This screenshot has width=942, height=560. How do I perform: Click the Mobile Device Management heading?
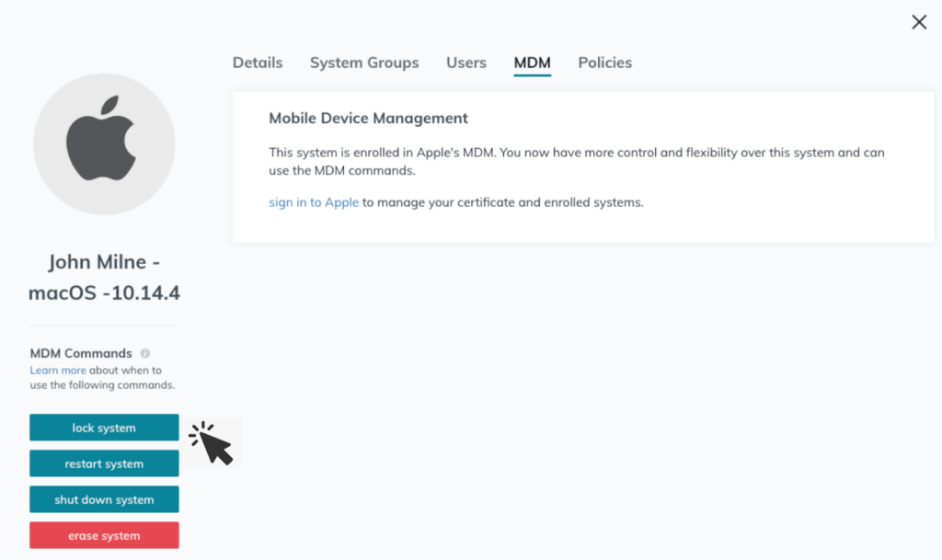point(368,118)
